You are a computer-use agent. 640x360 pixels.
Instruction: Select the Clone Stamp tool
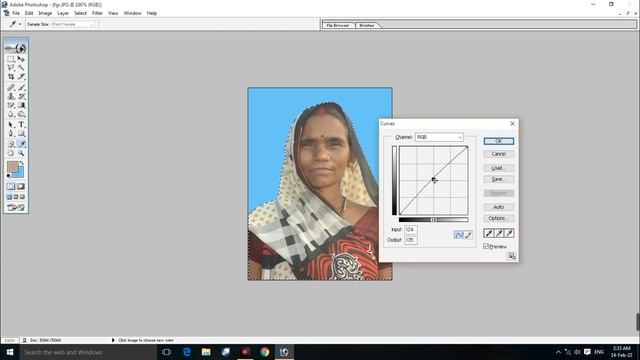[x=11, y=96]
